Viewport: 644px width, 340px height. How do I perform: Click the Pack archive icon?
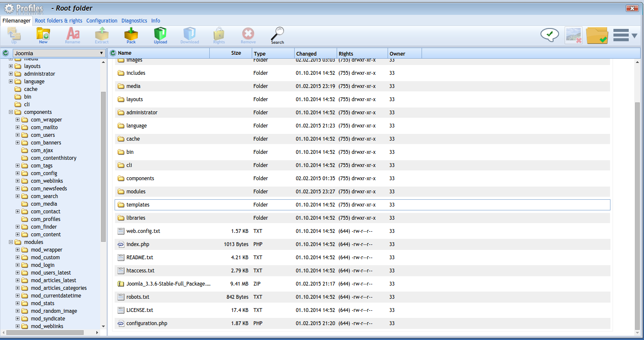(x=131, y=35)
